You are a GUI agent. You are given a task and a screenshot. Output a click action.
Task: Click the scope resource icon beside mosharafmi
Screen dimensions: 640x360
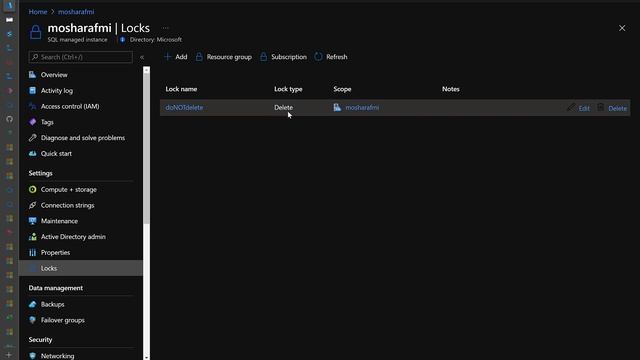tap(337, 107)
